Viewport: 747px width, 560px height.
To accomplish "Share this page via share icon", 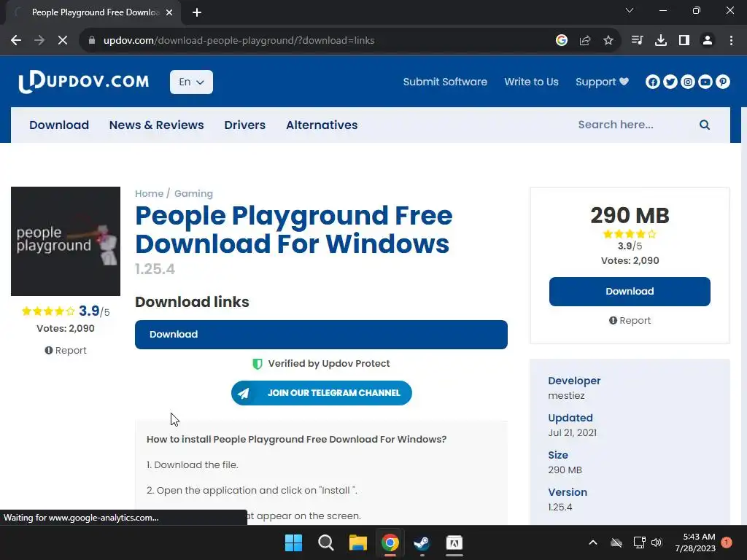I will [x=585, y=41].
